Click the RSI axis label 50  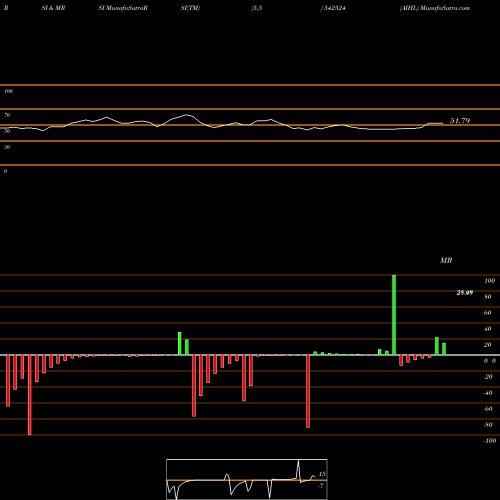coord(7,131)
